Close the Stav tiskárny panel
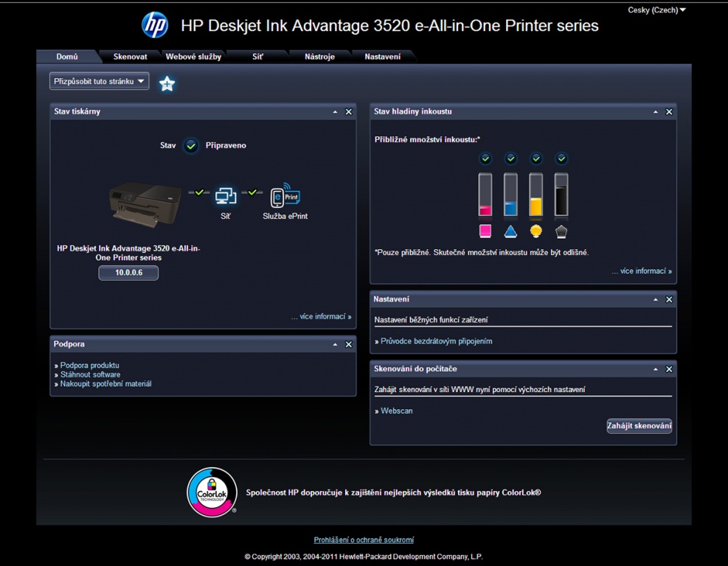The width and height of the screenshot is (728, 566). (x=349, y=112)
